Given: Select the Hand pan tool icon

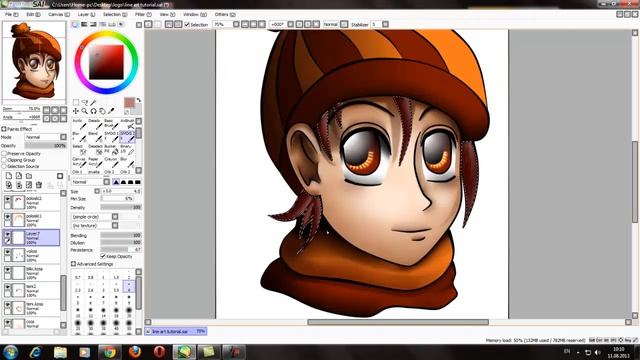Looking at the screenshot, I should point(102,111).
